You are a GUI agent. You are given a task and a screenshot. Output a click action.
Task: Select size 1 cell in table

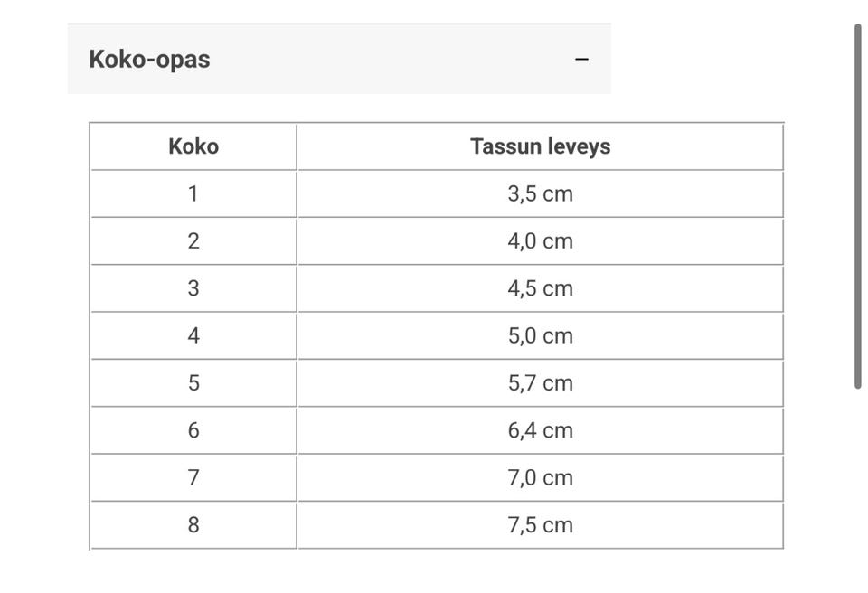(193, 193)
